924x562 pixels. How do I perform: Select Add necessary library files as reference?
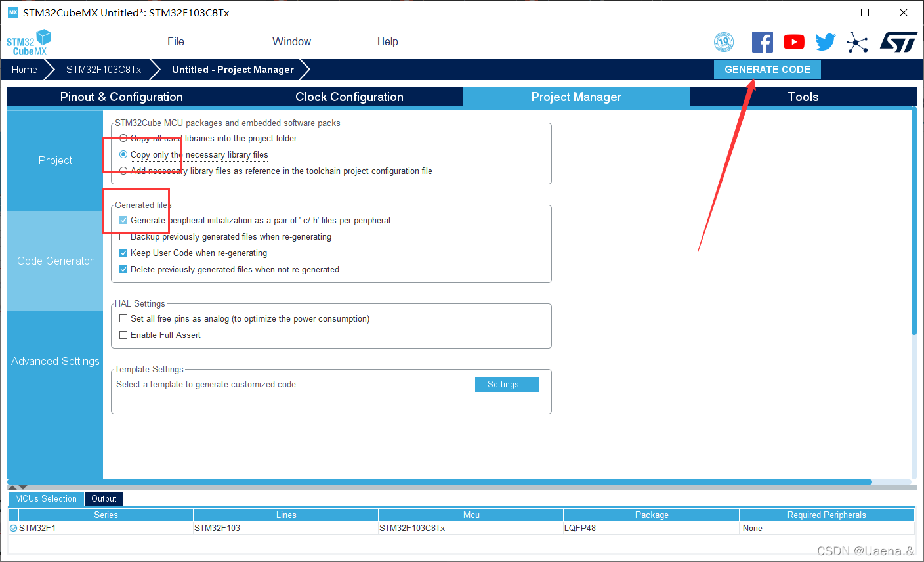coord(123,171)
